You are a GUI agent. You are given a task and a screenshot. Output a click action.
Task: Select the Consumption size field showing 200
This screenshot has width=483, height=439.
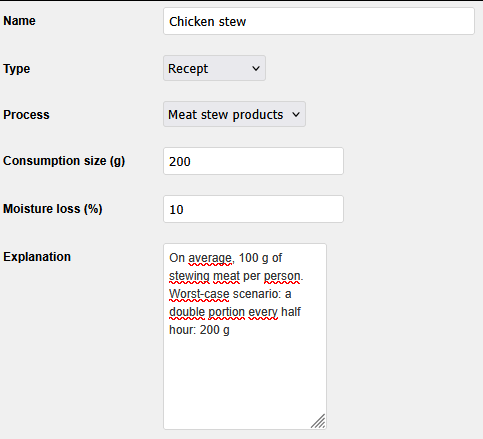coord(253,161)
